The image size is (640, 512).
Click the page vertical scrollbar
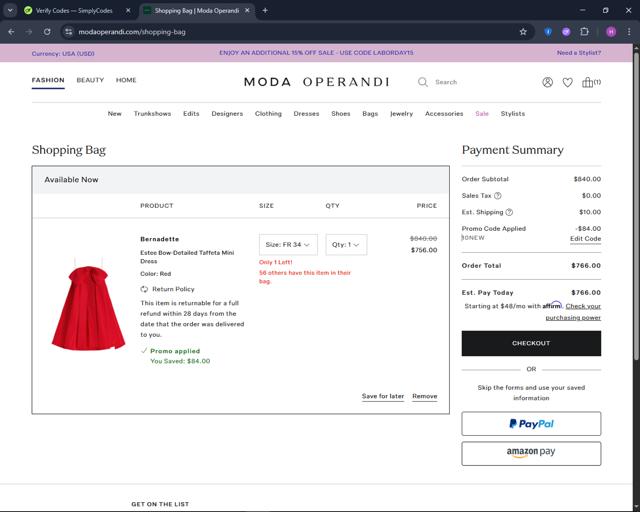pos(636,204)
